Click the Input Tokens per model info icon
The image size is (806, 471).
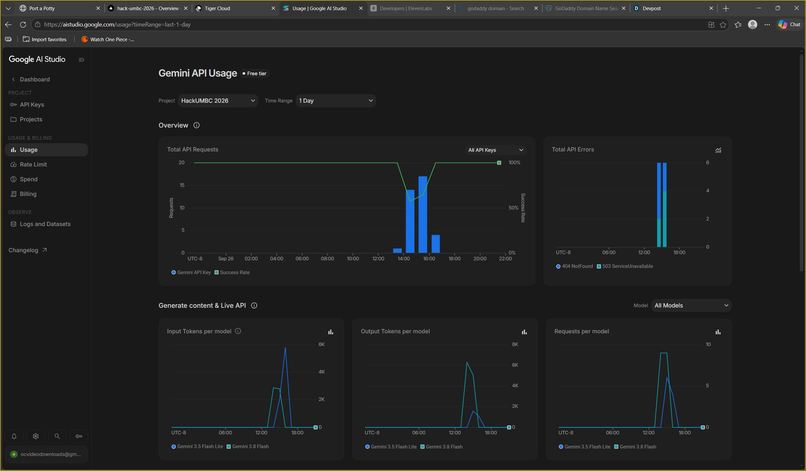pos(238,331)
